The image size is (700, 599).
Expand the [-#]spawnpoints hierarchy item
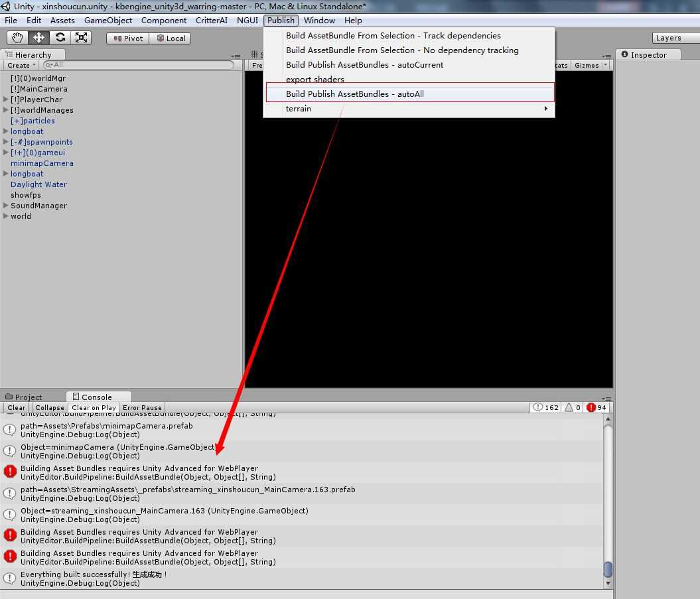pos(6,141)
